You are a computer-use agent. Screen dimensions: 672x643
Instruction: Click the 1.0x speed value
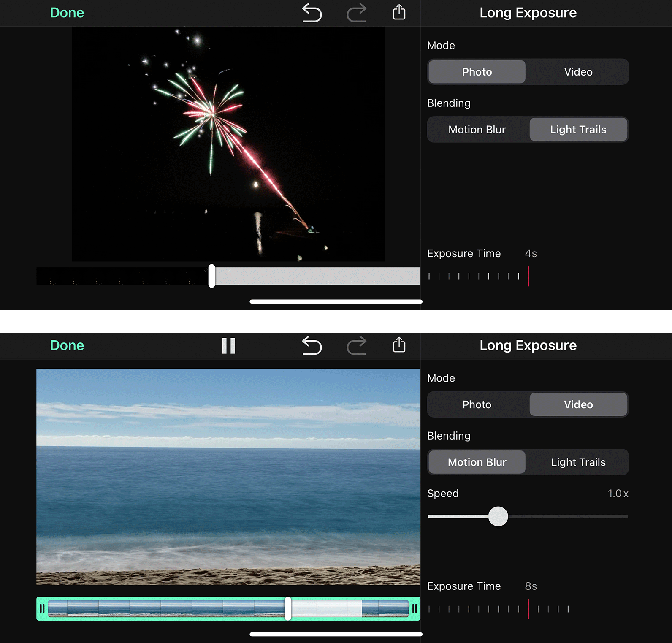coord(618,494)
